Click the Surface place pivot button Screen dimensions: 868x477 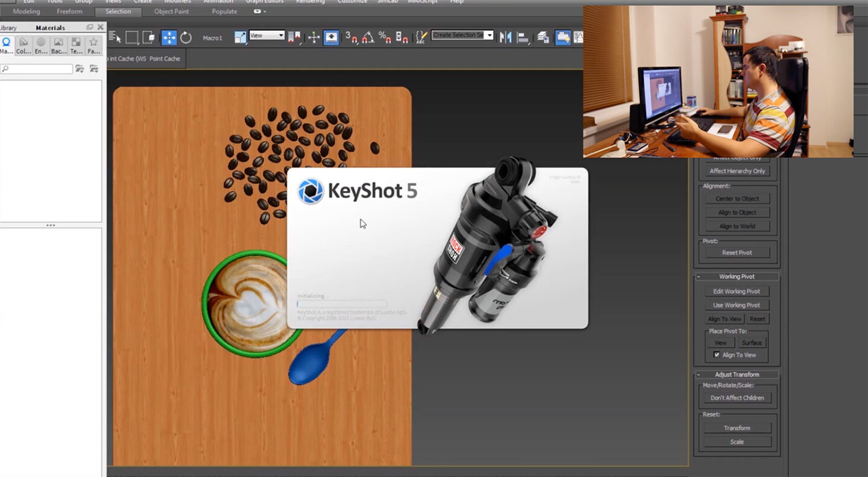click(752, 343)
